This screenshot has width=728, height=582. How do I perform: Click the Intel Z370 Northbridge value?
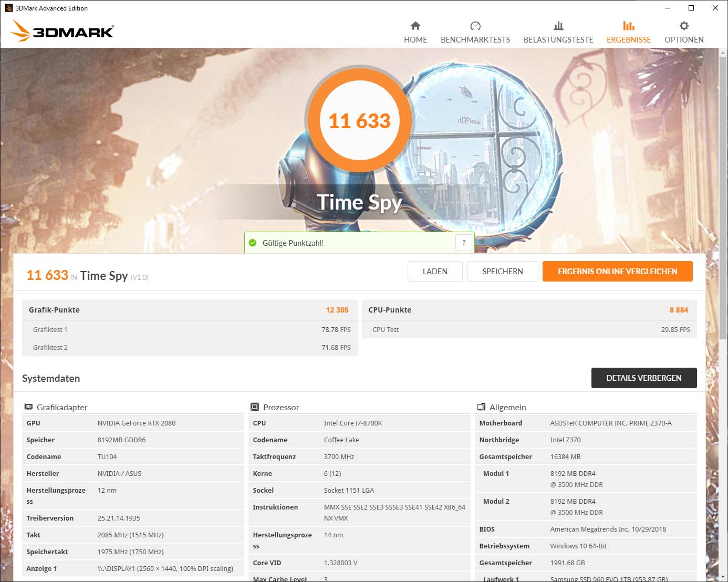565,440
